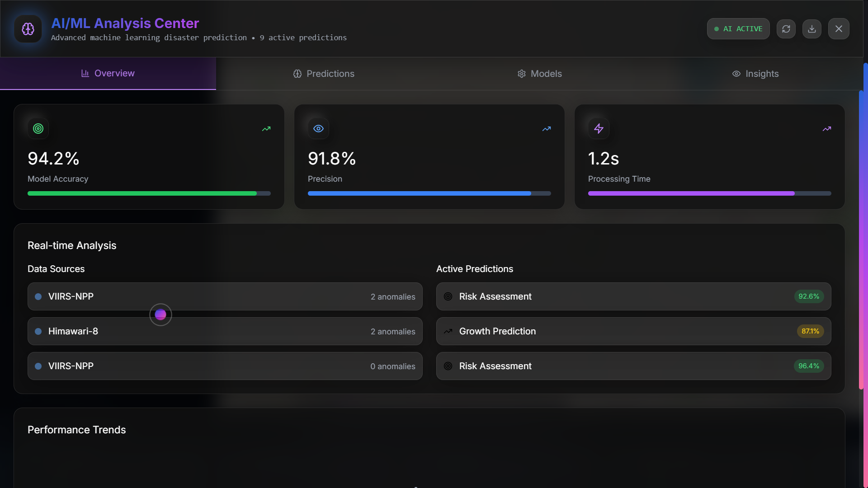Toggle the AI ACTIVE status badge
Screen dimensions: 868x488
(738, 29)
